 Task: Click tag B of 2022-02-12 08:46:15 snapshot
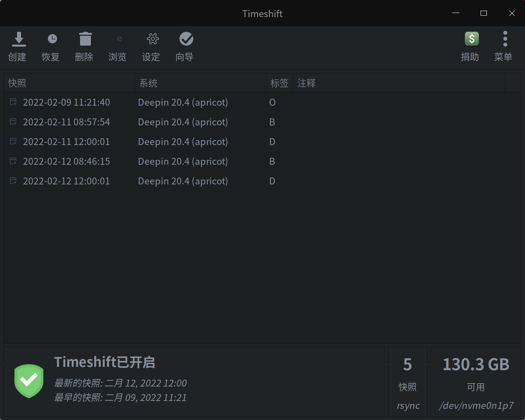272,161
